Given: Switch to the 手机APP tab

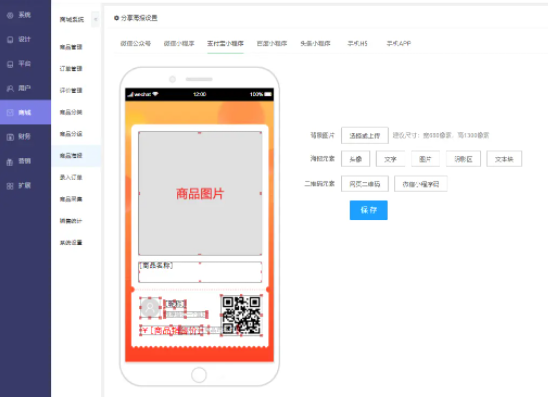Looking at the screenshot, I should point(398,43).
